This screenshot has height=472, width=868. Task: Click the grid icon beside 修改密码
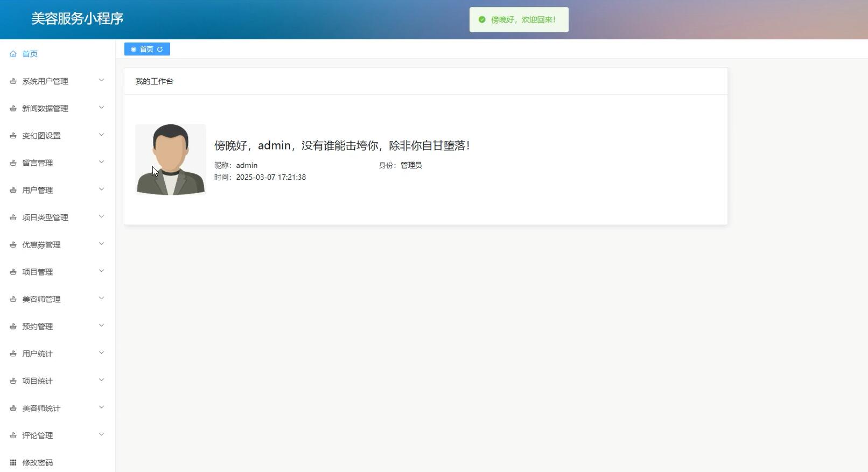[x=13, y=463]
